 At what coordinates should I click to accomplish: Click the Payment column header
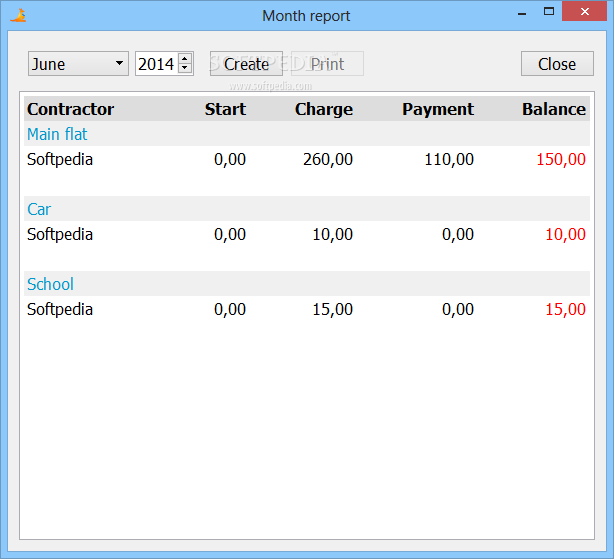pos(438,109)
